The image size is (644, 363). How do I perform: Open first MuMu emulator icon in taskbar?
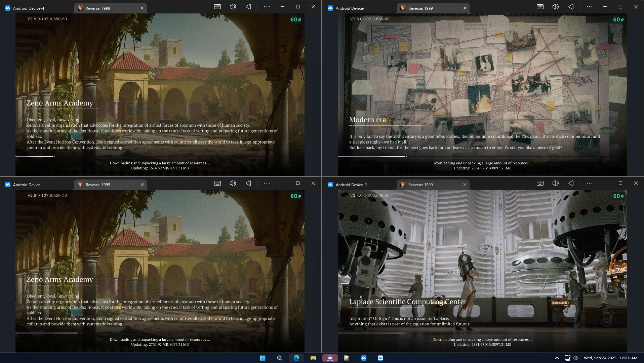364,358
